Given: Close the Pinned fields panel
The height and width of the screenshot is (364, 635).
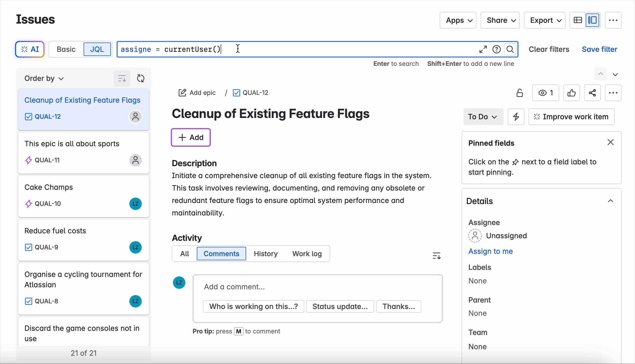Looking at the screenshot, I should click(611, 142).
